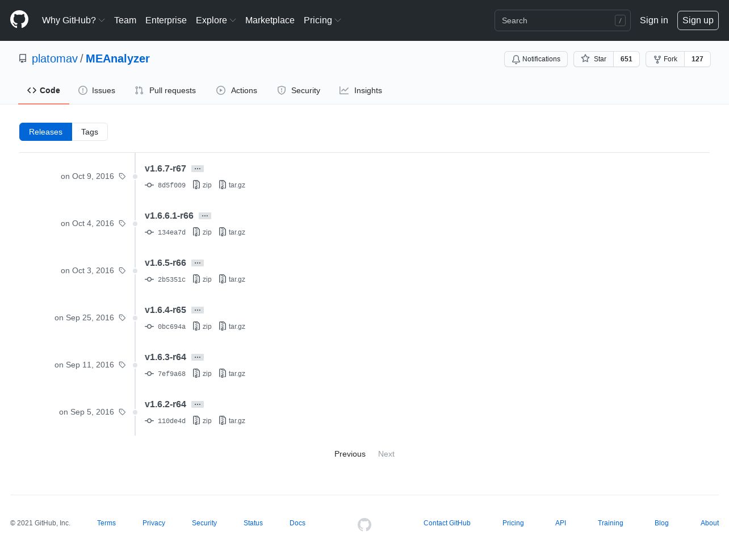Screen dimensions: 729x560
Task: Download zip for v1.6.2-r64
Action: click(x=202, y=421)
